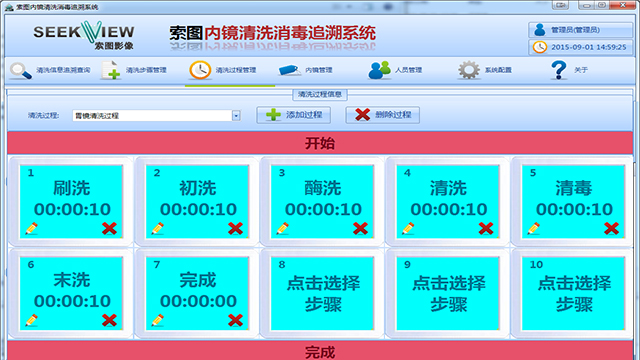Viewport: 640px width, 360px height.
Task: Edit step 3 酶洗 with pencil icon
Action: (x=282, y=228)
